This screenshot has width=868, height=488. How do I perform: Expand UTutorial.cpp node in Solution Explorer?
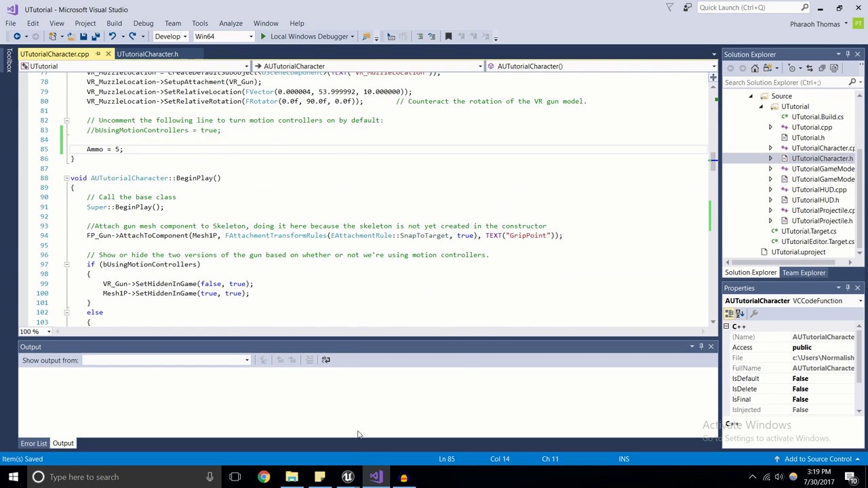[x=770, y=127]
